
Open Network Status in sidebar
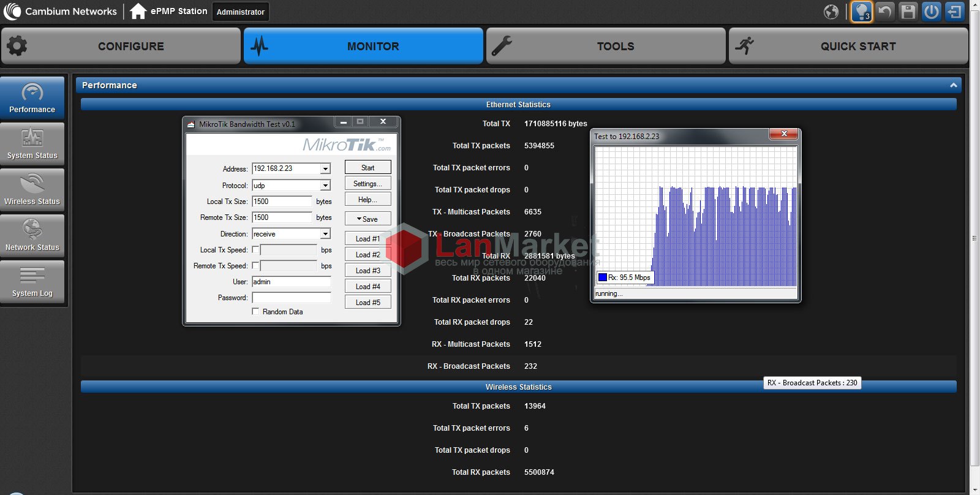click(x=32, y=236)
